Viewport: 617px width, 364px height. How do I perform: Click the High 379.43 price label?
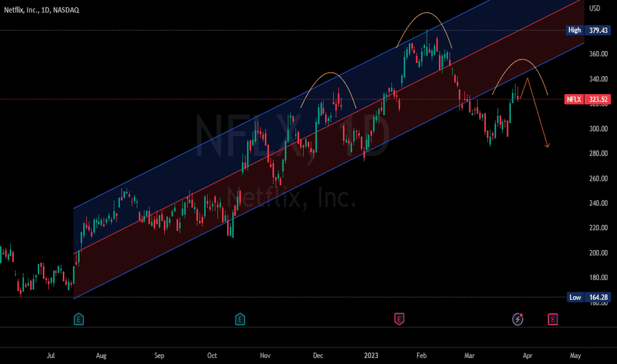point(589,30)
